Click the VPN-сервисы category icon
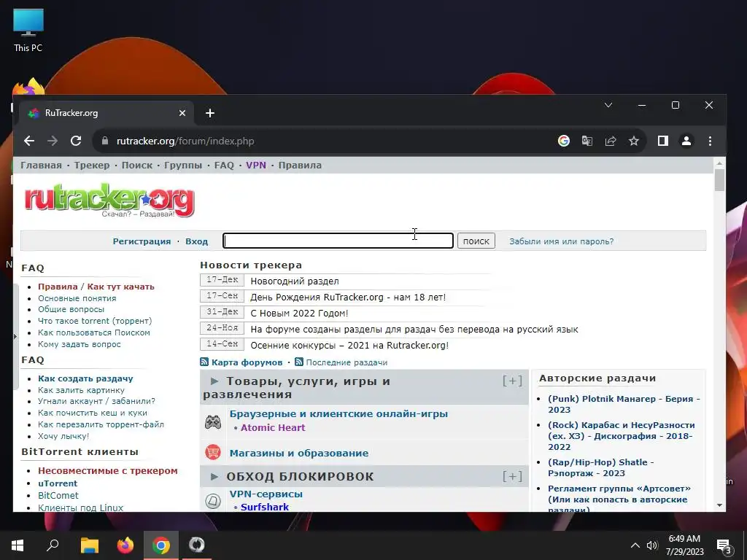The width and height of the screenshot is (747, 560). point(213,500)
